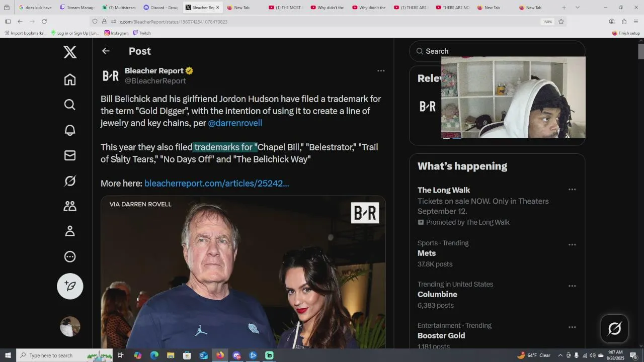Click Bleacher Report B/R avatar on post

point(111,76)
